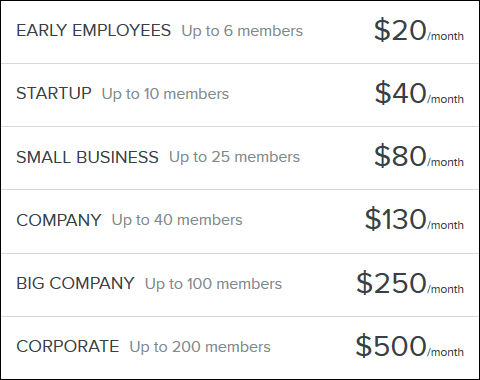480x380 pixels.
Task: Select the CORPORATE plan title
Action: pos(68,346)
